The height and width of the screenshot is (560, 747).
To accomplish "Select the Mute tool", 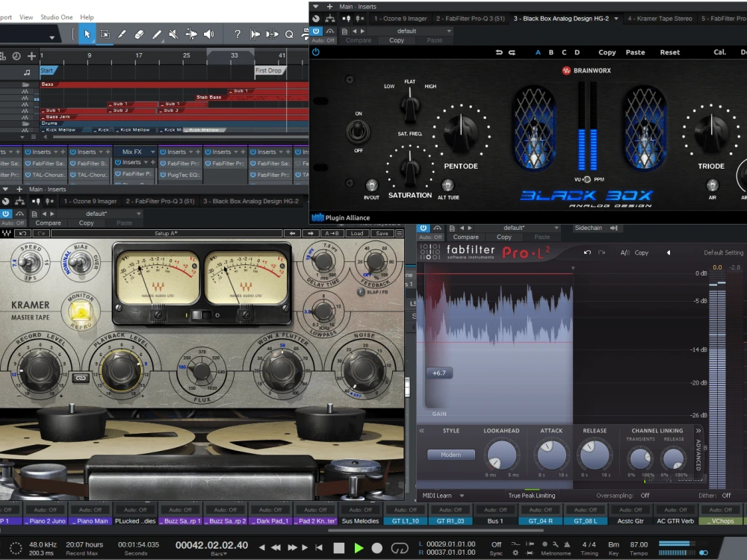I will pos(173,34).
